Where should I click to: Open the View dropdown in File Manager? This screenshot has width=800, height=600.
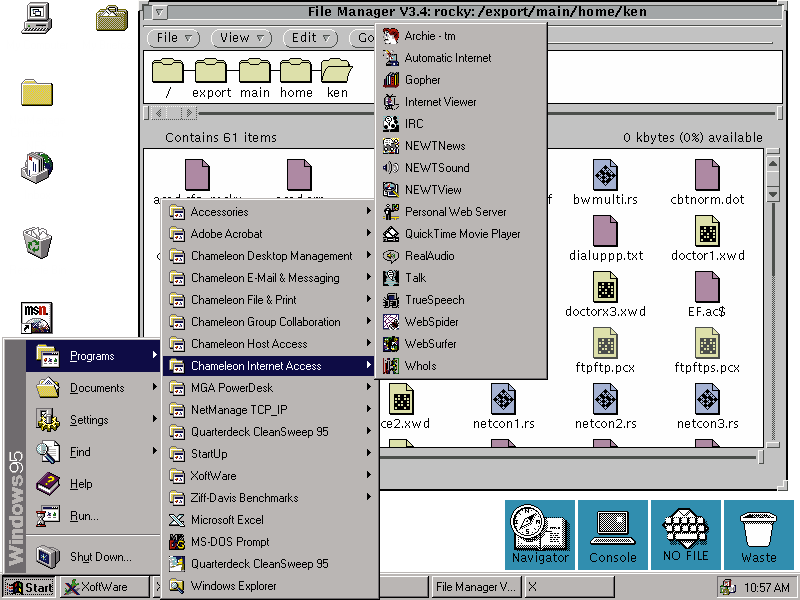point(241,38)
